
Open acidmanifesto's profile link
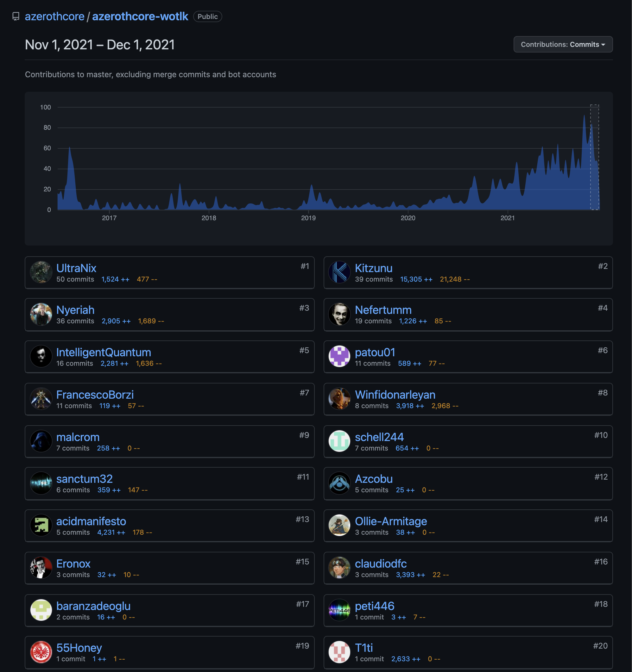91,521
